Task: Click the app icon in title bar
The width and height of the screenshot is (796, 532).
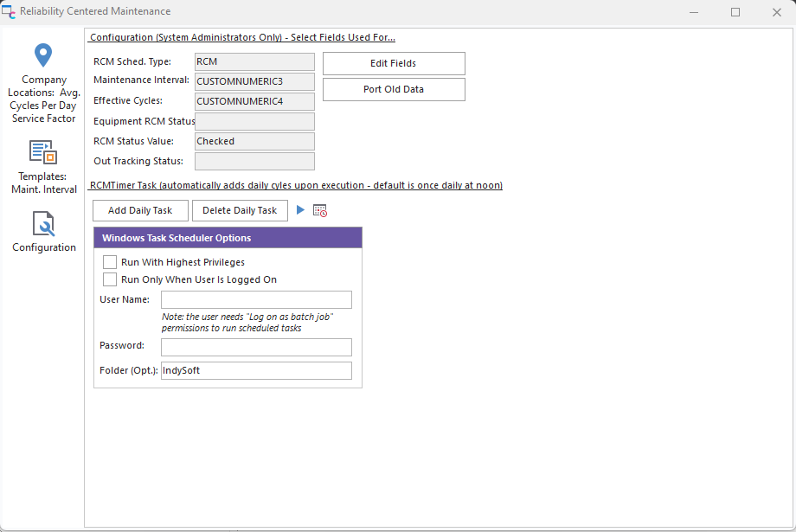Action: tap(9, 11)
